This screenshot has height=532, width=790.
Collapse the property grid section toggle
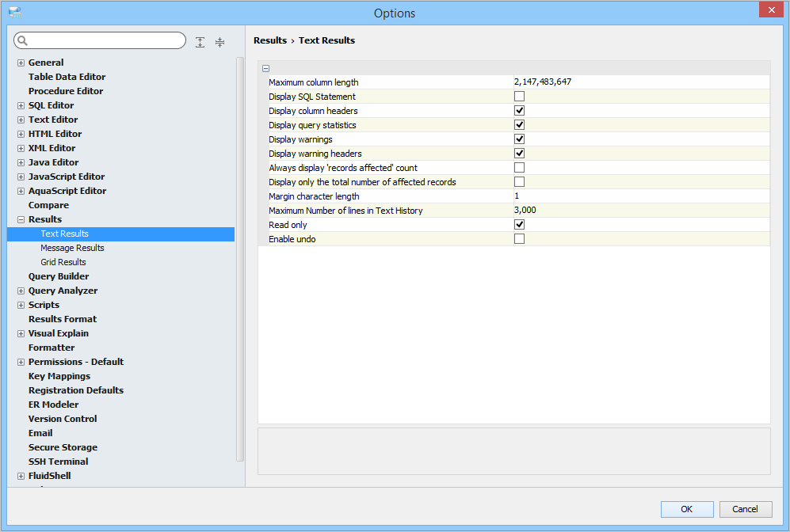coord(265,69)
